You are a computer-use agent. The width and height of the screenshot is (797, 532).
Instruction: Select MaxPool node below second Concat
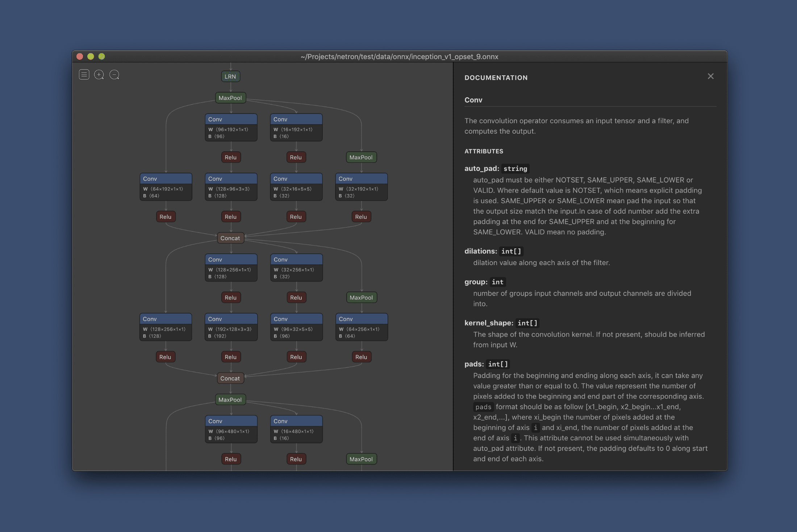230,400
